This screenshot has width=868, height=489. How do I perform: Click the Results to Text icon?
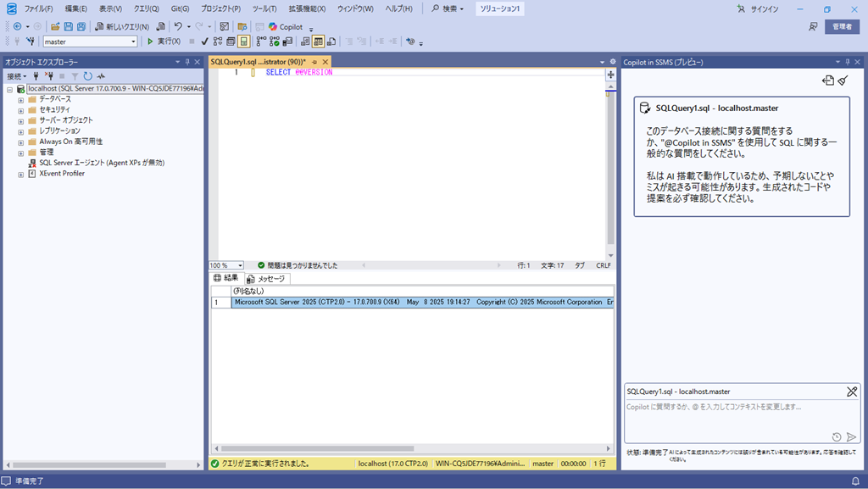tap(305, 42)
